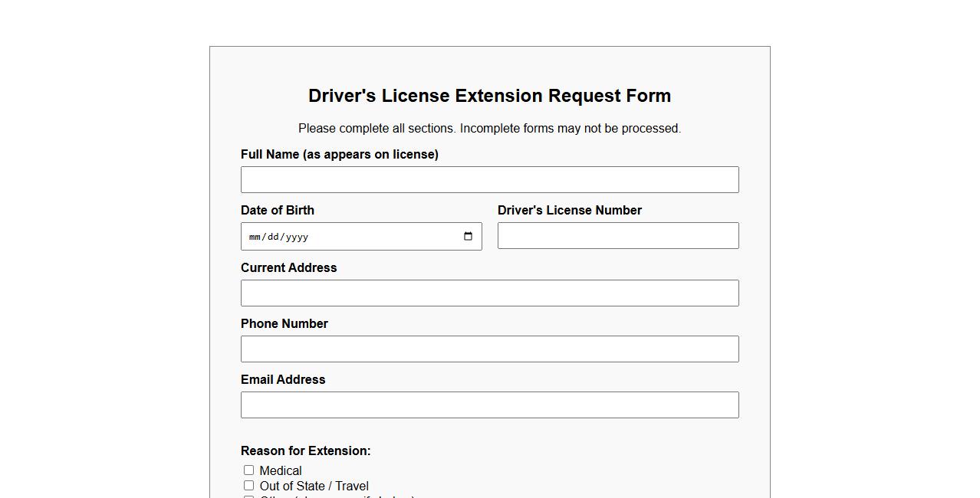Viewport: 980px width, 498px height.
Task: Click the Full Name label above its field
Action: click(x=340, y=154)
